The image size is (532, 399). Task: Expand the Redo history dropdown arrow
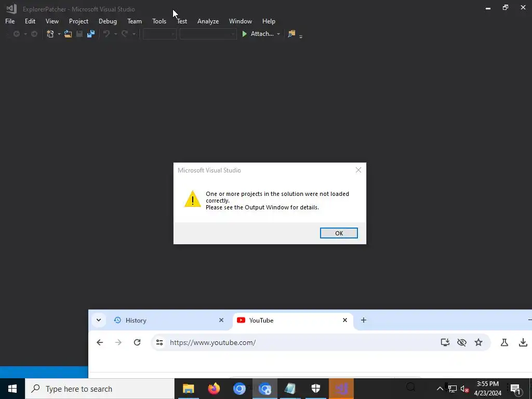134,34
